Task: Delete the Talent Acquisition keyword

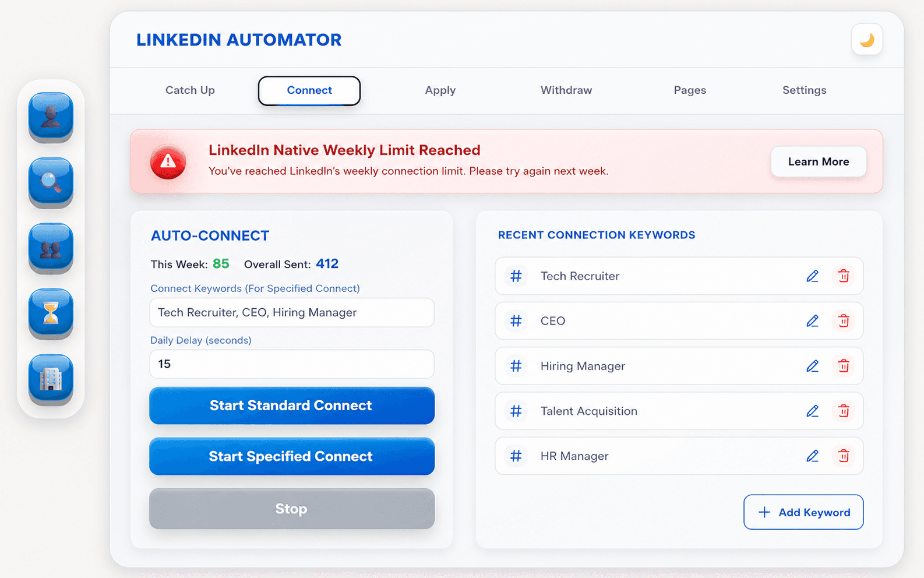Action: coord(844,411)
